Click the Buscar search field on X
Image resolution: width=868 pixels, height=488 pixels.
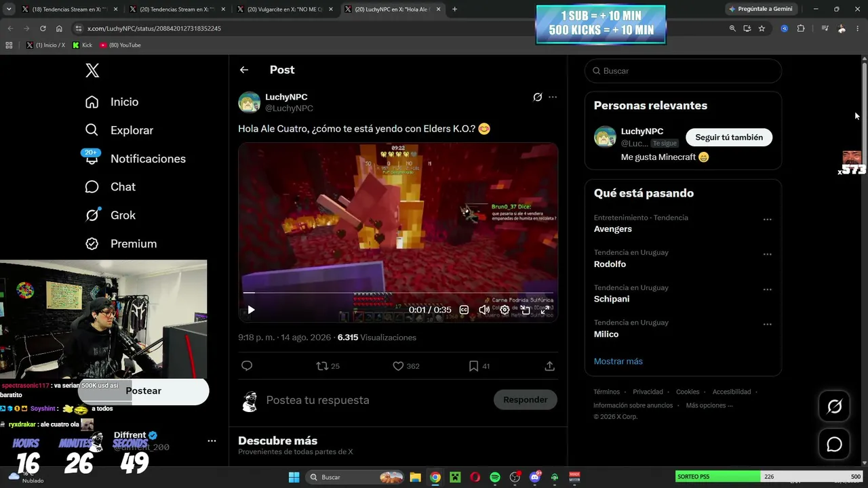click(x=683, y=70)
